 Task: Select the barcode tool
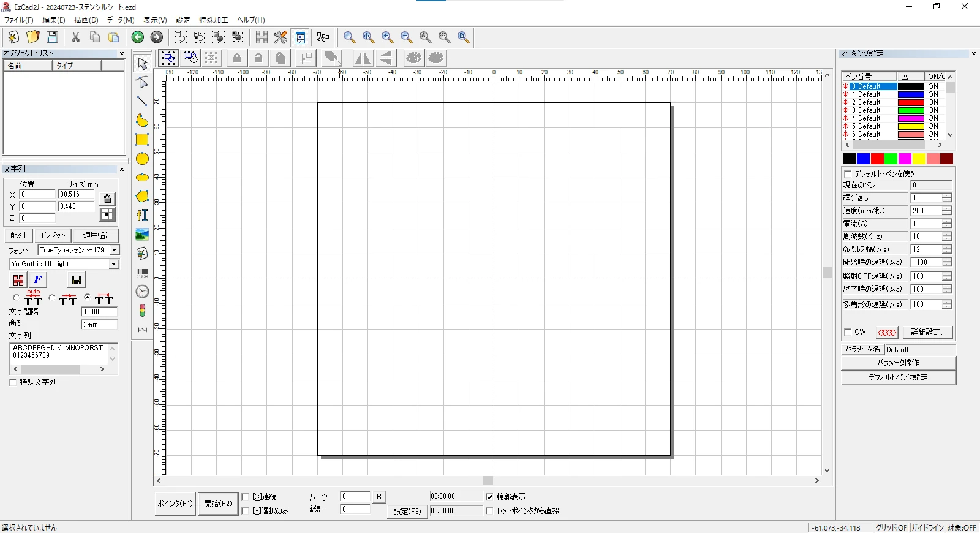pyautogui.click(x=142, y=273)
